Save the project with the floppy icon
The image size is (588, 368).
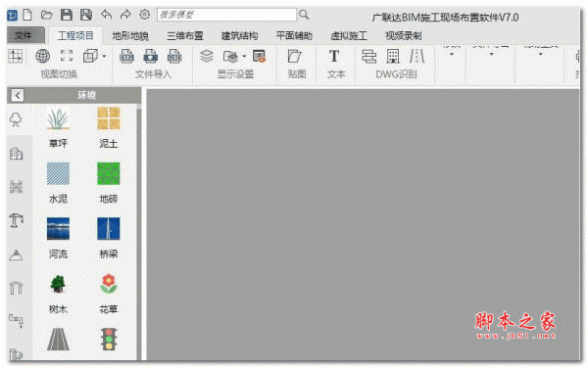click(67, 15)
